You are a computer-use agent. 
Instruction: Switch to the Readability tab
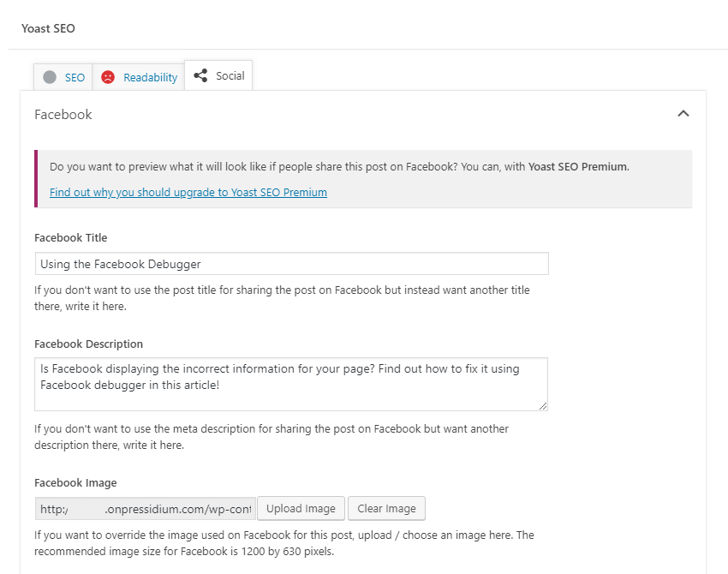coord(139,77)
